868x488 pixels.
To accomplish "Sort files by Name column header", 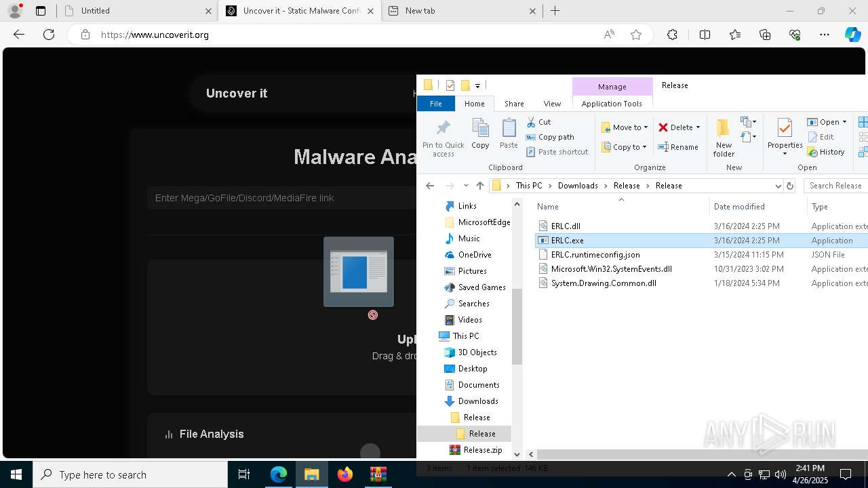I will [548, 207].
